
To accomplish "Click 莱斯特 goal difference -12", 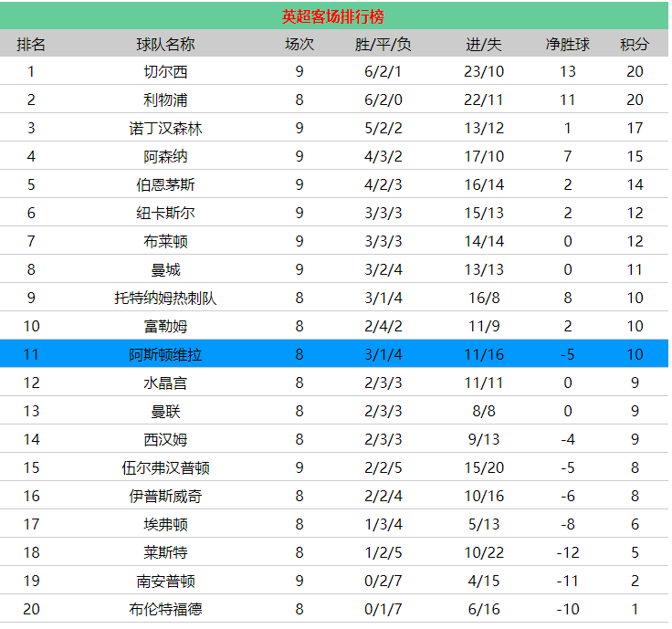I will click(567, 552).
